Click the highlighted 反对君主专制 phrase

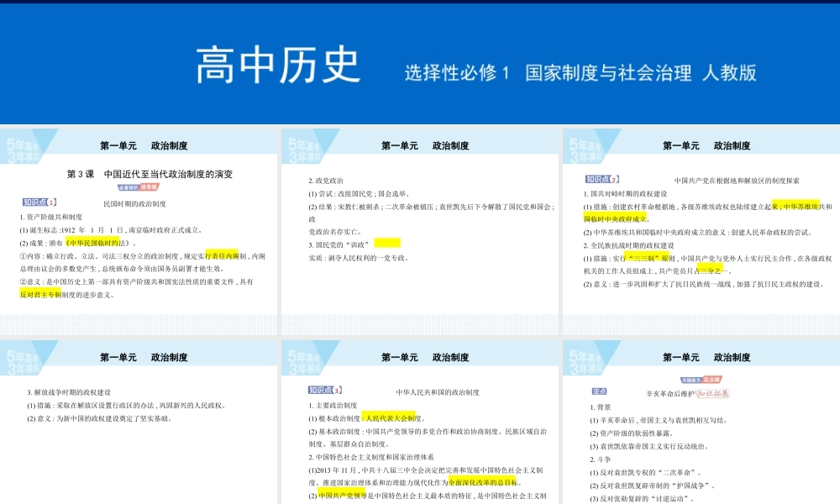[x=40, y=295]
